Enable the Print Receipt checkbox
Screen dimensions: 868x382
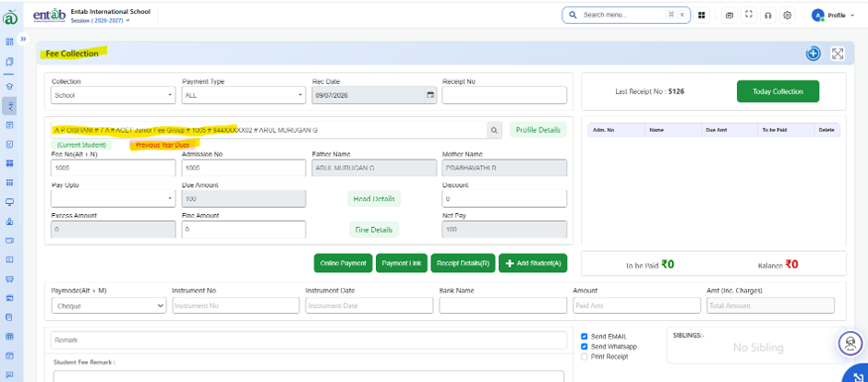[584, 356]
